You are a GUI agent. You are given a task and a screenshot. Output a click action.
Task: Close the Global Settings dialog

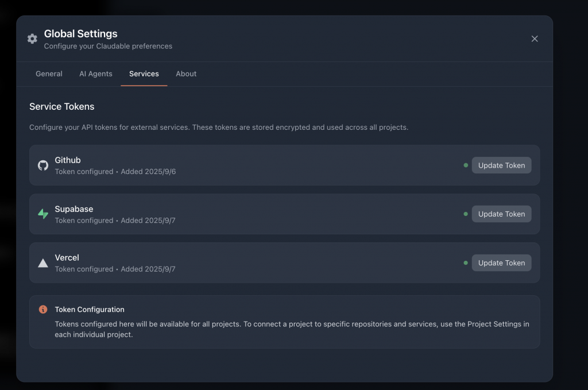(x=535, y=38)
